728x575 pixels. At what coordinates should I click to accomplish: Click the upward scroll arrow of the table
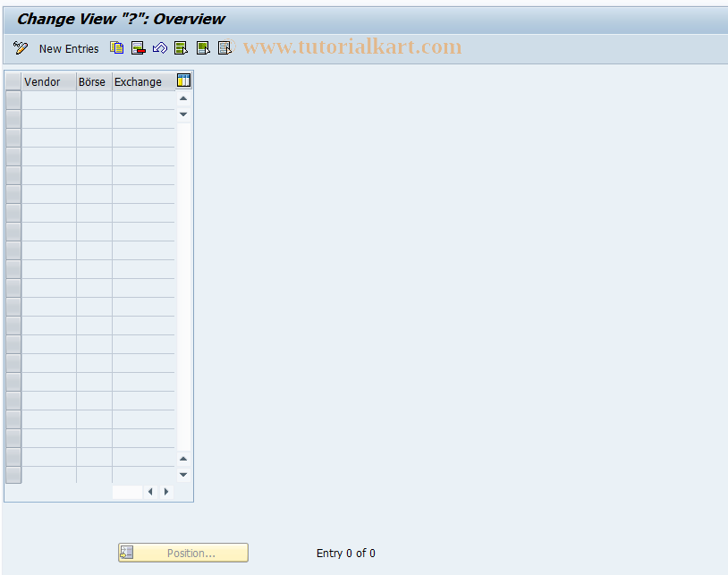click(x=182, y=100)
